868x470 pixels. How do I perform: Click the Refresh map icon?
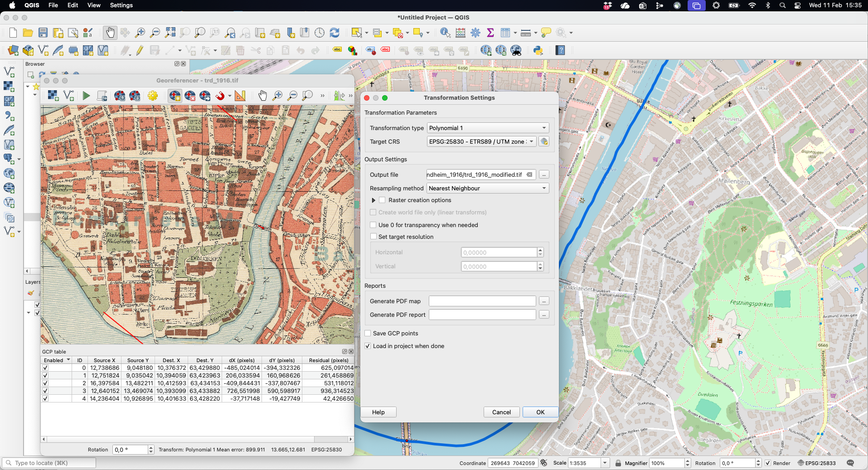pos(335,33)
